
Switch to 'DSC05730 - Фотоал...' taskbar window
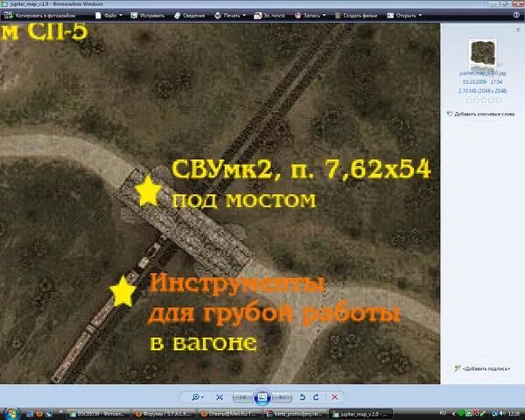click(98, 414)
